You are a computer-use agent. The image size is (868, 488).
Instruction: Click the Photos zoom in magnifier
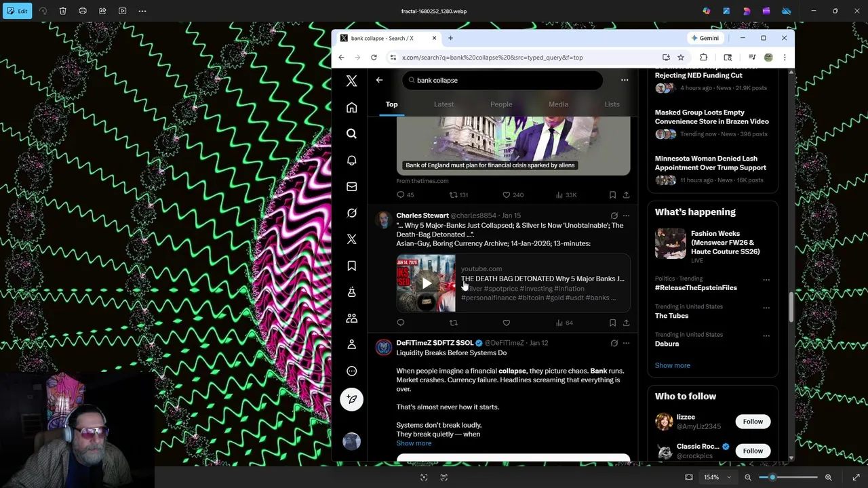coord(828,477)
